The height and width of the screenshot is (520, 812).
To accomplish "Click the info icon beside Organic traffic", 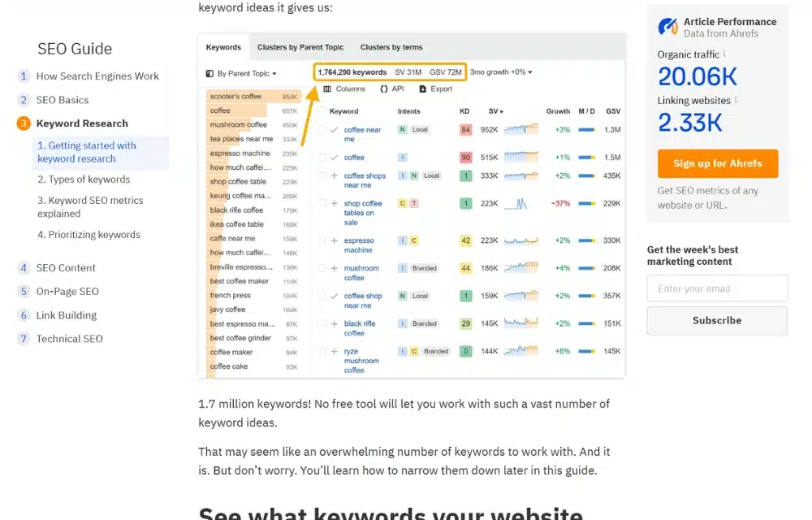I will pyautogui.click(x=724, y=54).
